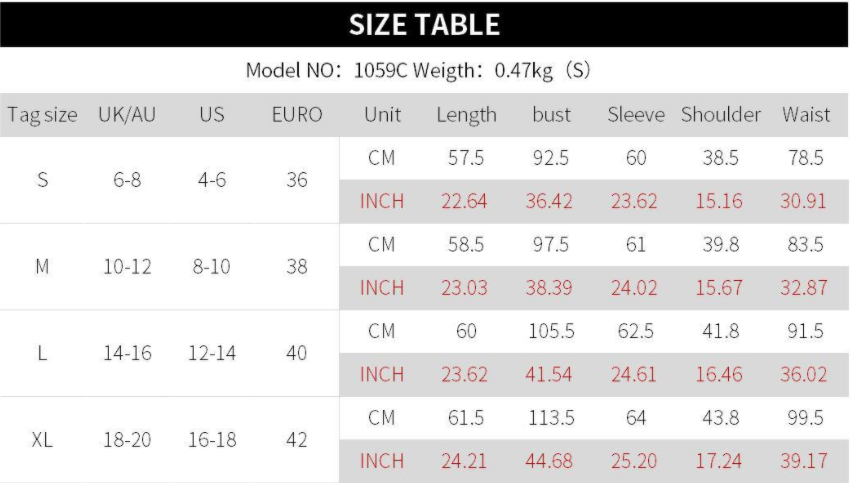Select the UK/AU column header

click(x=125, y=115)
